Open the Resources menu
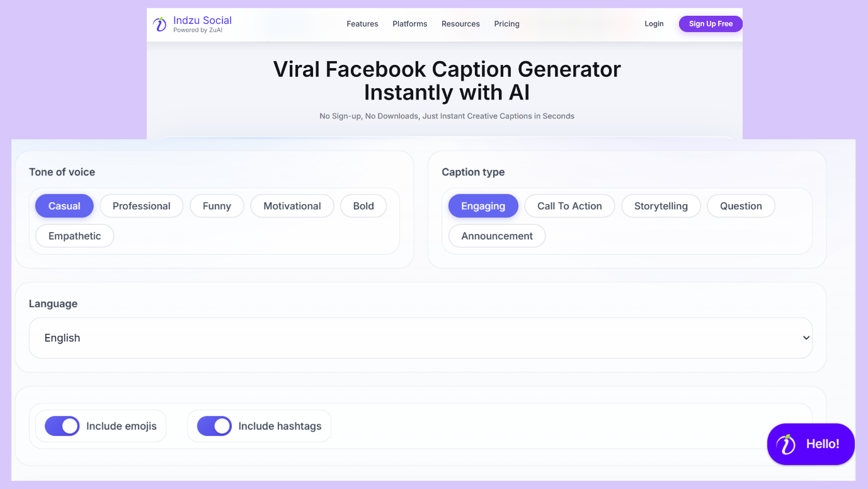The height and width of the screenshot is (489, 868). pos(460,24)
